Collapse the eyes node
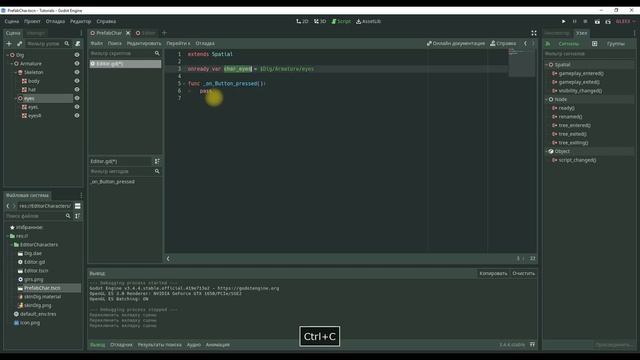640x360 pixels. tap(16, 98)
